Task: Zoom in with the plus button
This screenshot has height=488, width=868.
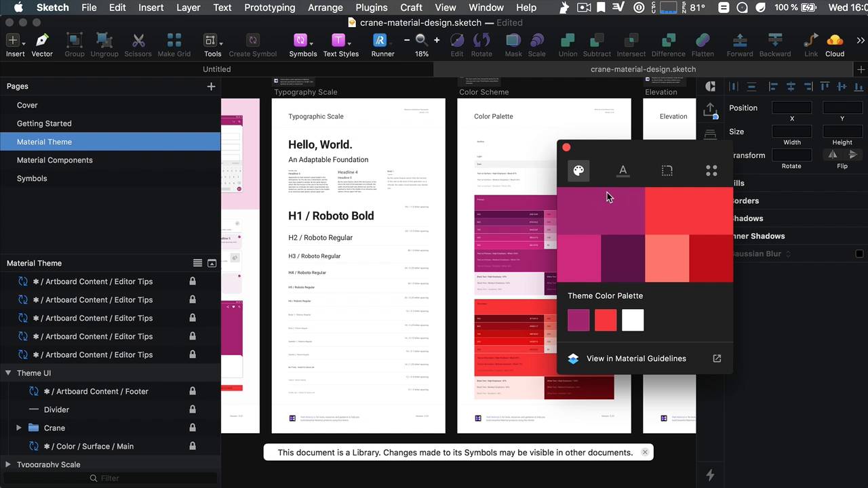Action: coord(437,40)
